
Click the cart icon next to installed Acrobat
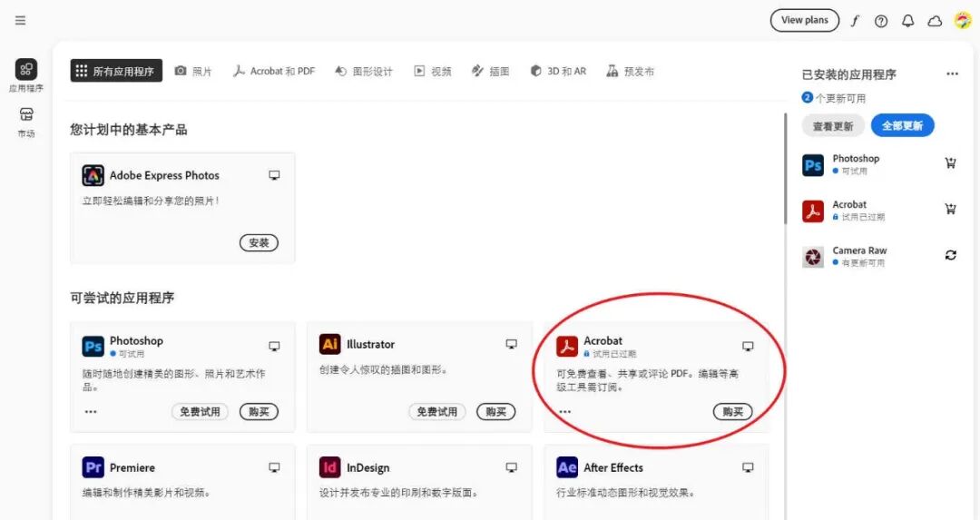(951, 209)
